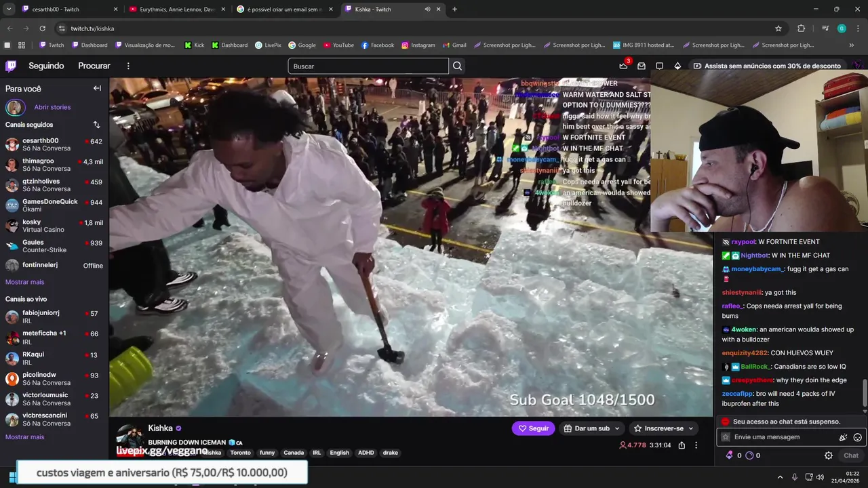Viewport: 868px width, 488px height.
Task: Click the Kishka streamer name
Action: coord(160,428)
